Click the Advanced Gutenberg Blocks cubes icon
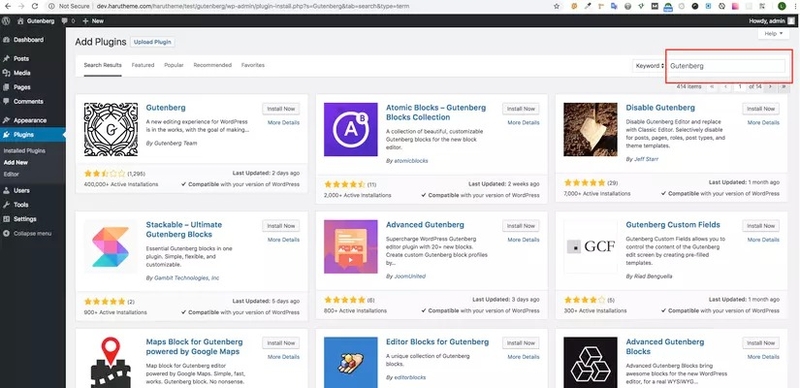Viewport: 800px width, 388px height. tap(591, 362)
